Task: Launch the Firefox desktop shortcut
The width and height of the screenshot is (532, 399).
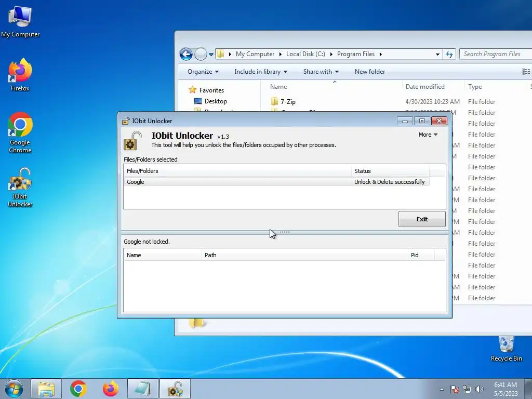Action: (x=20, y=75)
